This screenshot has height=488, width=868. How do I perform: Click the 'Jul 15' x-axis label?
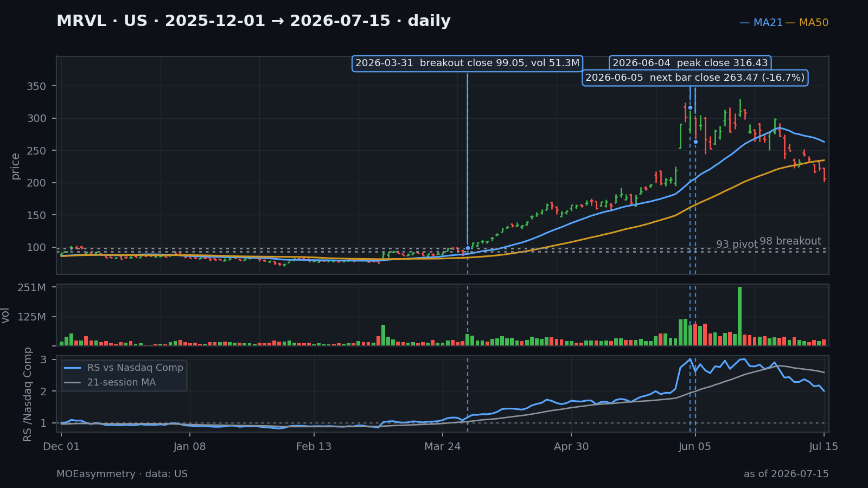pos(824,447)
